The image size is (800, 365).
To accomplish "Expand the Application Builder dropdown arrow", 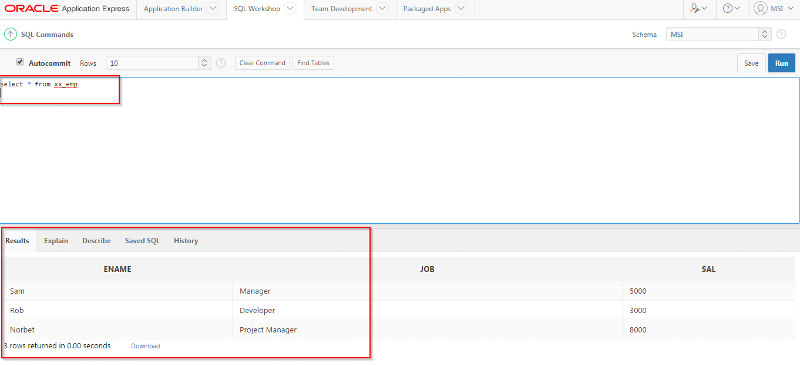I will tap(213, 9).
